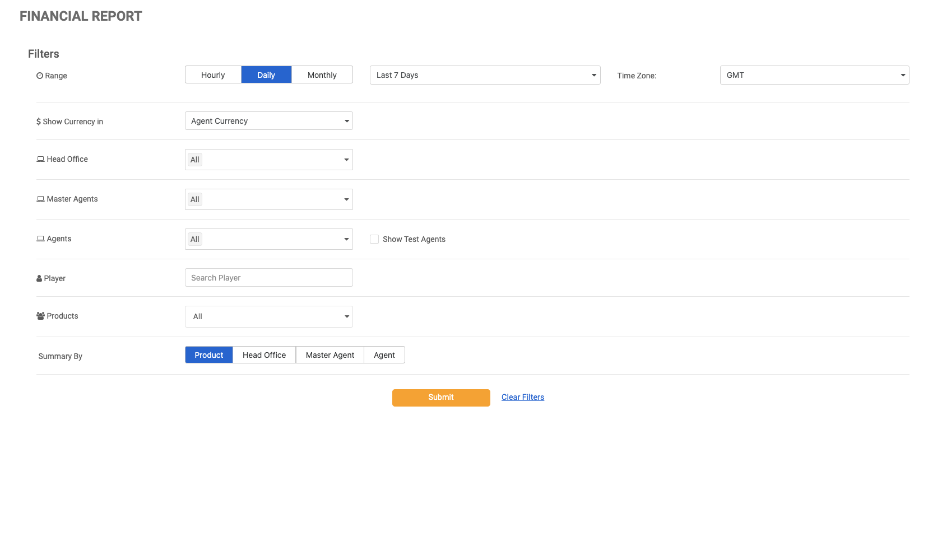Viewport: 942px width, 560px height.
Task: Choose Master Agent in Summary By
Action: (x=330, y=355)
